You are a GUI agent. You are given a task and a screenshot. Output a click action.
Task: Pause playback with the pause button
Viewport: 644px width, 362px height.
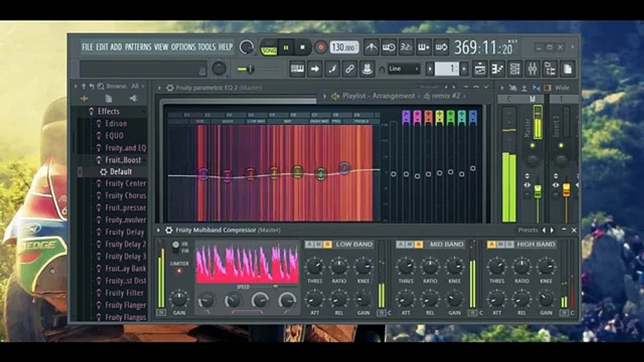pos(286,47)
